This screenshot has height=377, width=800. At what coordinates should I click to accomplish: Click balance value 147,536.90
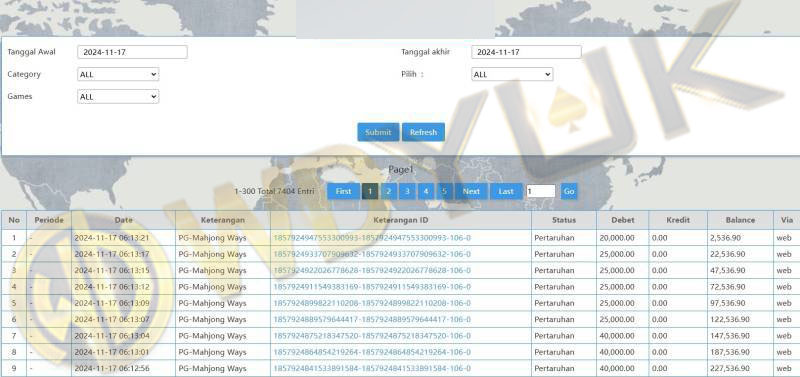730,336
